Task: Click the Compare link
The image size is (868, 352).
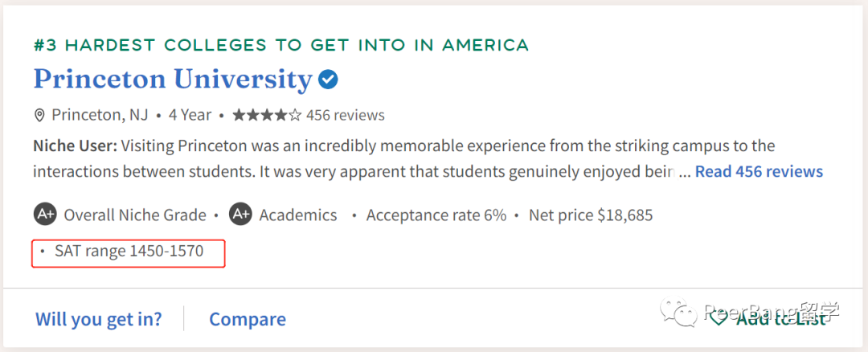Action: (248, 319)
